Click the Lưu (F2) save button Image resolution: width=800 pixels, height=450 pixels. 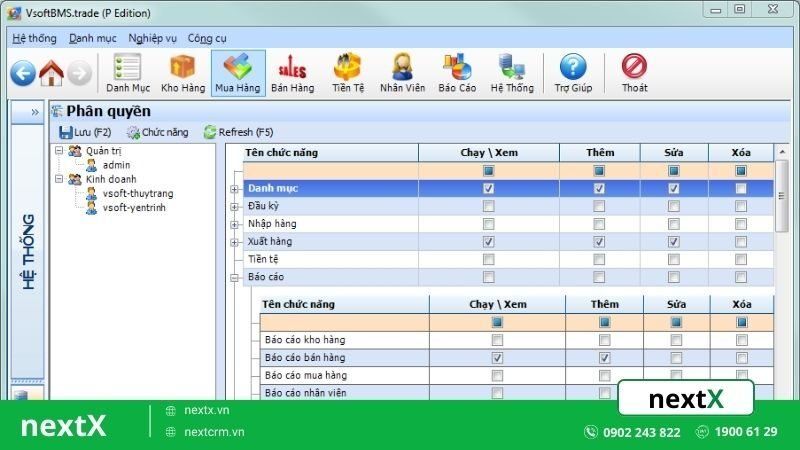coord(85,132)
